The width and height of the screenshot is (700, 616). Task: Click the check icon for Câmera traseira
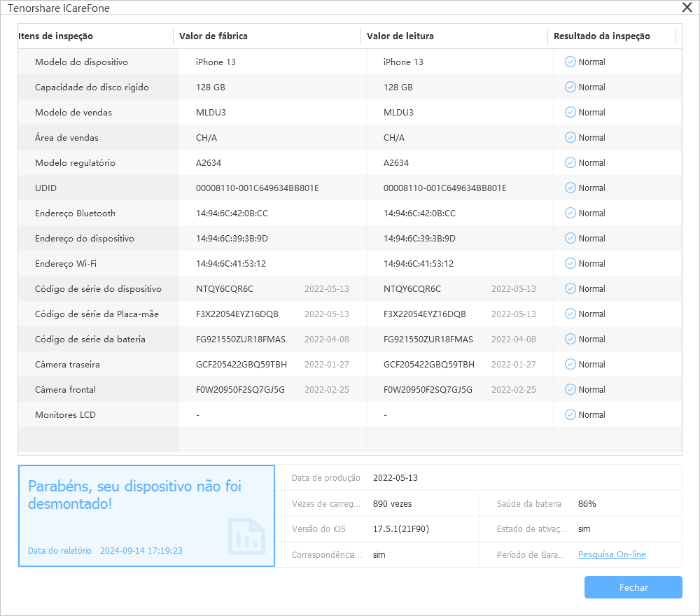pos(570,364)
